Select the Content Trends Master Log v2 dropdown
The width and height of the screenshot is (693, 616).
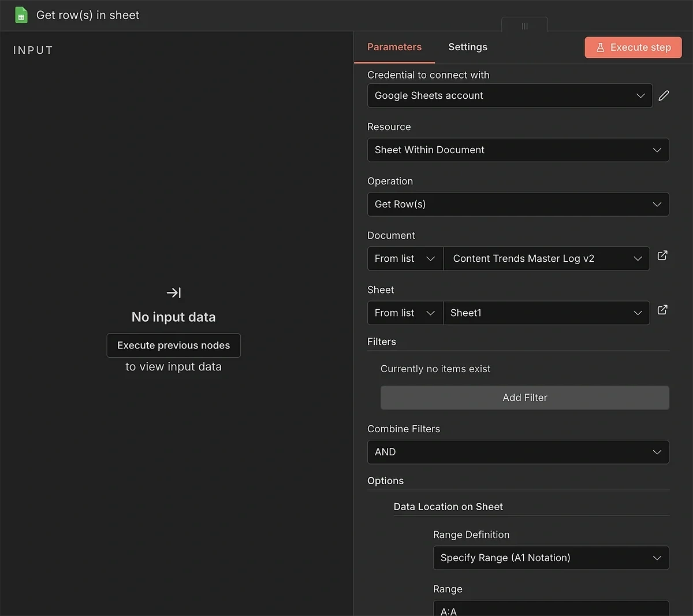pos(546,259)
